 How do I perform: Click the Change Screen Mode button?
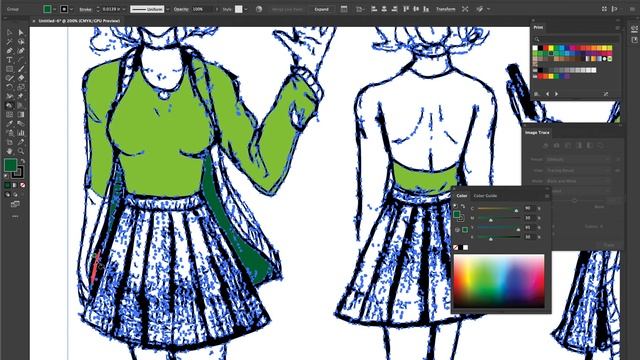(x=15, y=204)
